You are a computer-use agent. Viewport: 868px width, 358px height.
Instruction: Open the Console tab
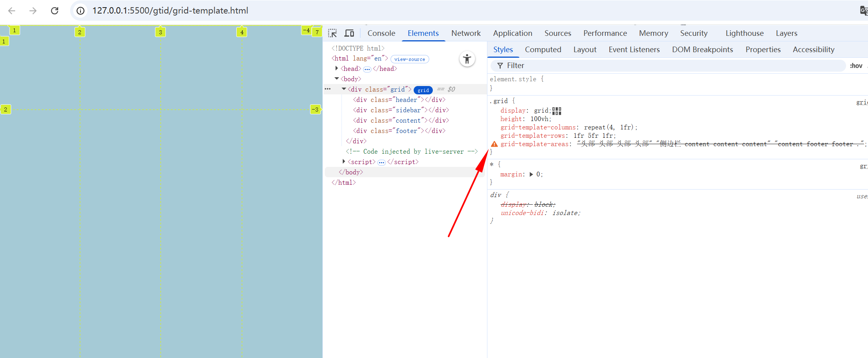(381, 33)
